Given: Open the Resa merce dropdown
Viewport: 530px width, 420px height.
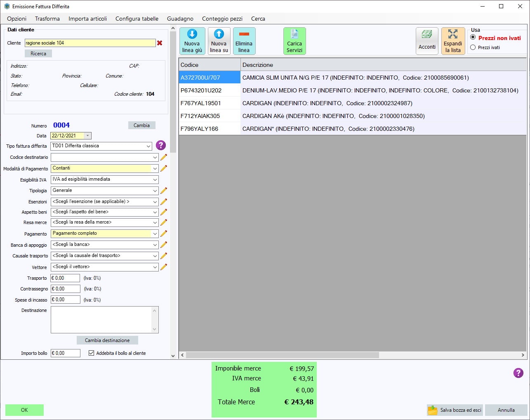Looking at the screenshot, I should [155, 222].
